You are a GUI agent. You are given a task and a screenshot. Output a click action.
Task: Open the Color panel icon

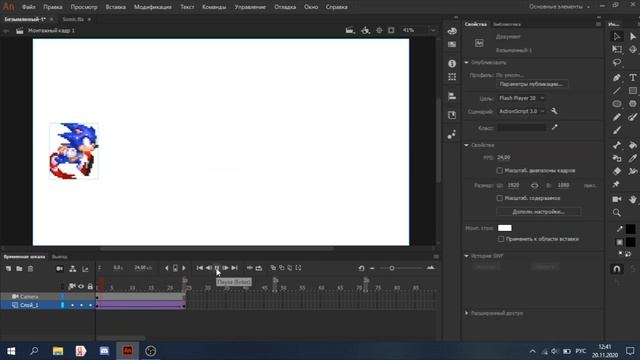[x=452, y=31]
